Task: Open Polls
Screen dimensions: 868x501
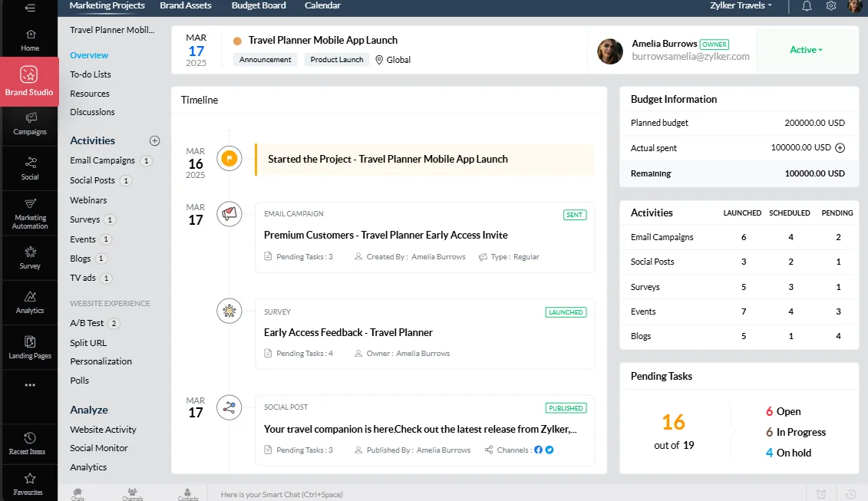Action: pyautogui.click(x=79, y=381)
